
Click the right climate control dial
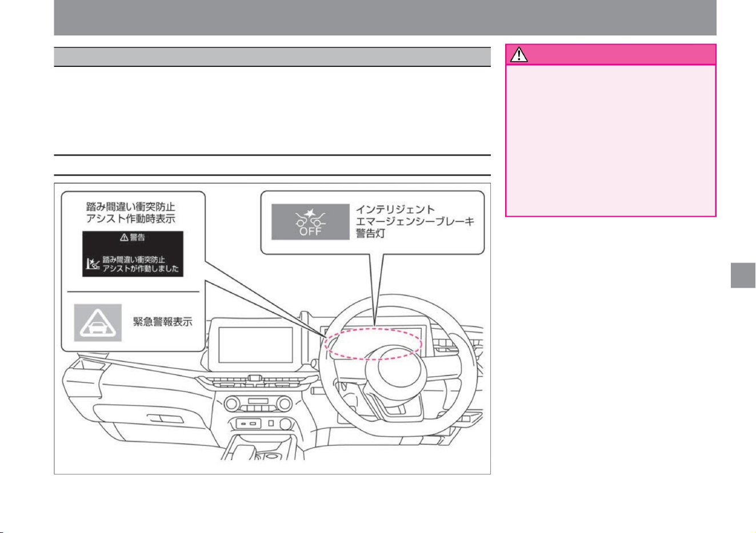285,405
